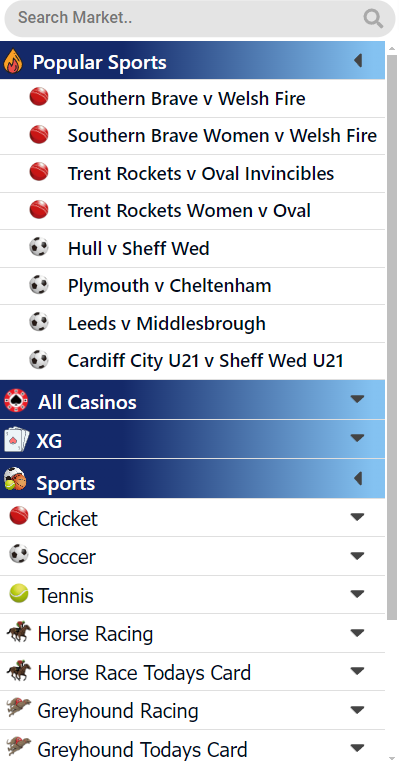Collapse the Popular Sports section arrow
The image size is (399, 772).
click(x=358, y=61)
